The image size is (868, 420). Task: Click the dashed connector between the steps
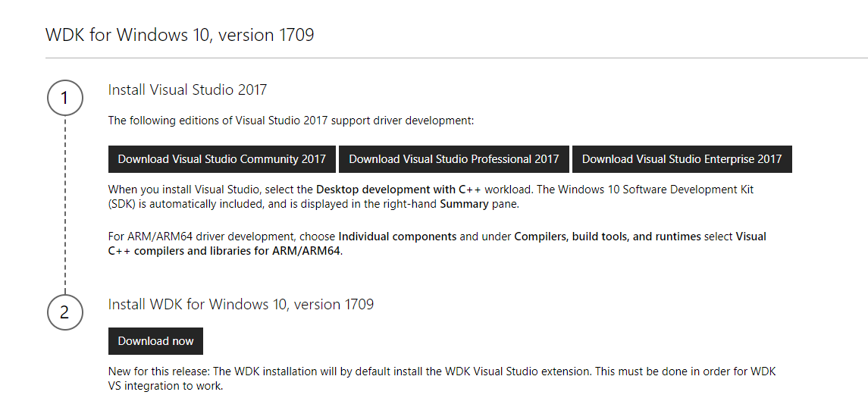point(64,205)
